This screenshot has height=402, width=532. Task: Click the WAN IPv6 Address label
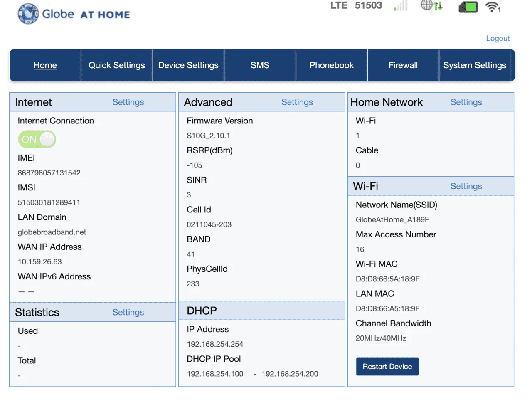(54, 276)
